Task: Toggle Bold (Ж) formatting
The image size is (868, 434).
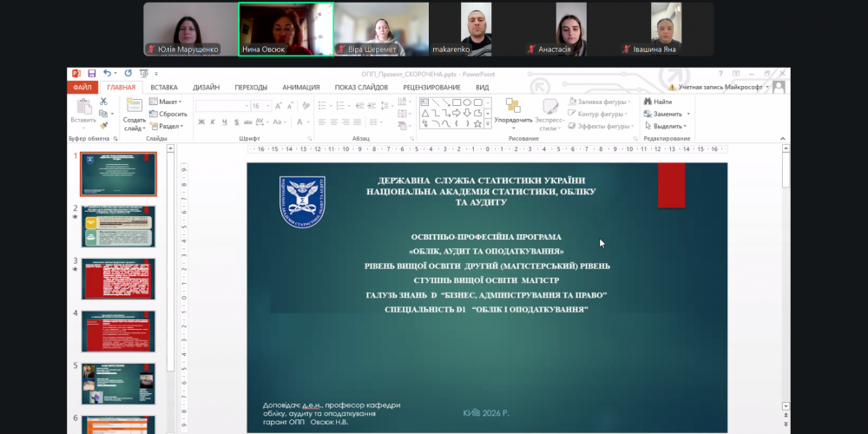Action: (x=201, y=122)
